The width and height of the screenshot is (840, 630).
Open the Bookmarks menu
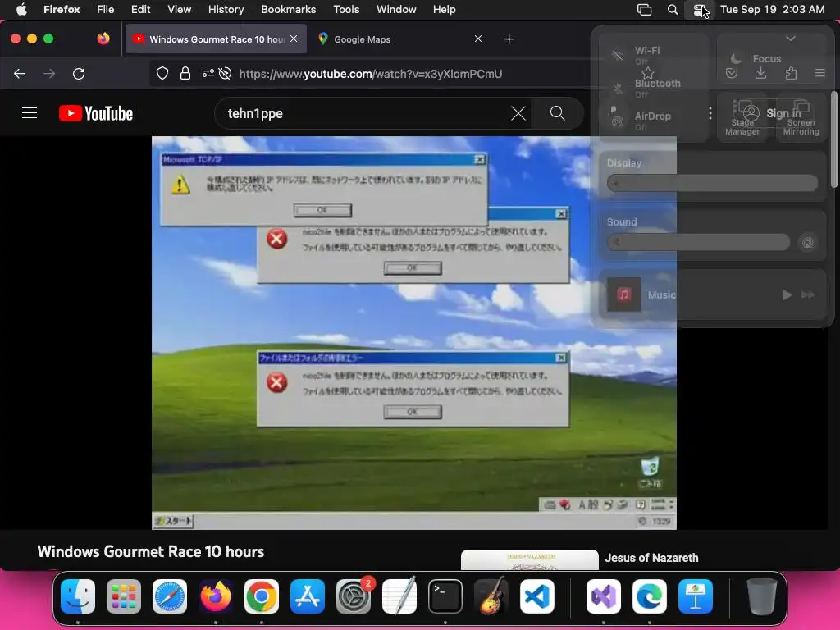288,10
